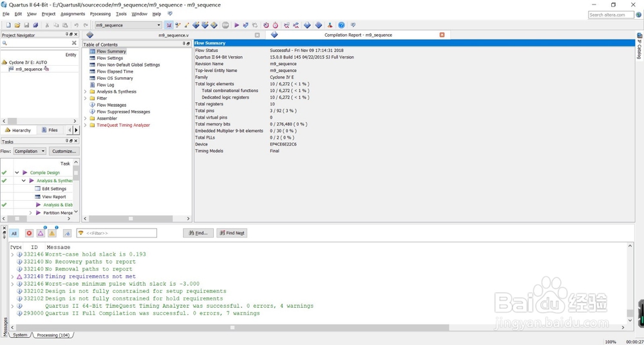Click the messages horizontal scrollbar thumb
Screen dimensions: 644x345
(232, 328)
